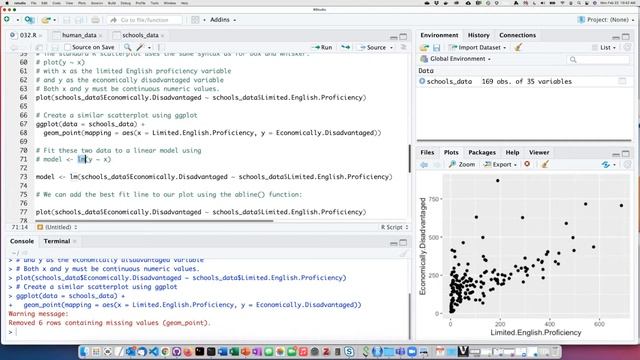Click the Environment search field
Image resolution: width=640 pixels, height=360 pixels.
tap(598, 60)
